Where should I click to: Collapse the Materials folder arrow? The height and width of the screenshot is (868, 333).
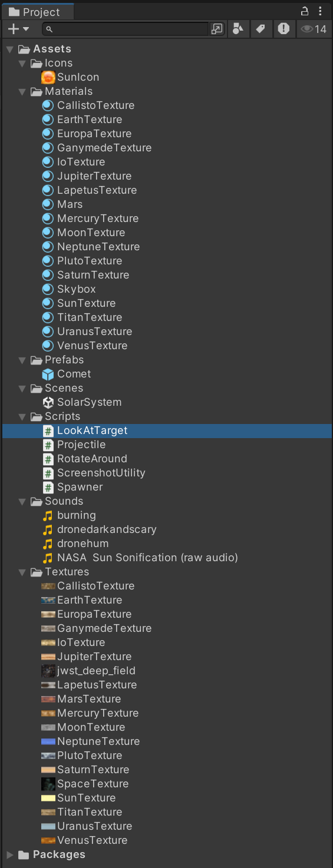[x=22, y=91]
